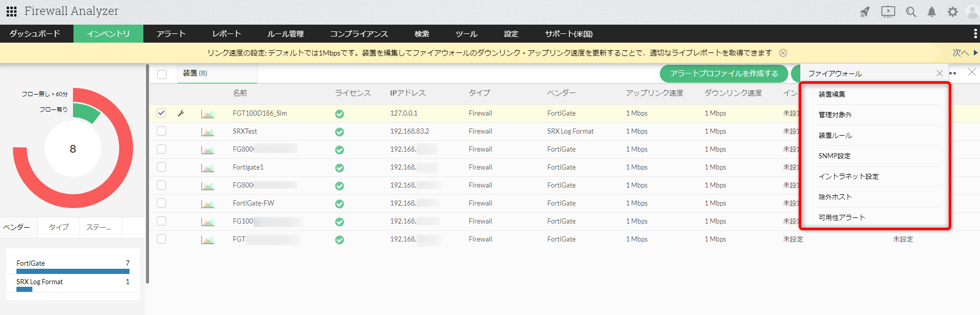Open the apps grid launcher

11,11
